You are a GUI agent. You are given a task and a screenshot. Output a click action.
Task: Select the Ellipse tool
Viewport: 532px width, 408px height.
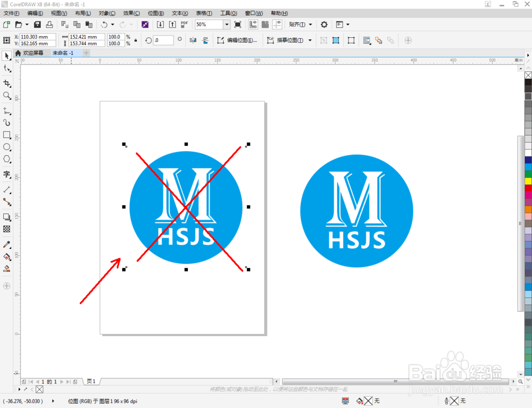click(7, 147)
